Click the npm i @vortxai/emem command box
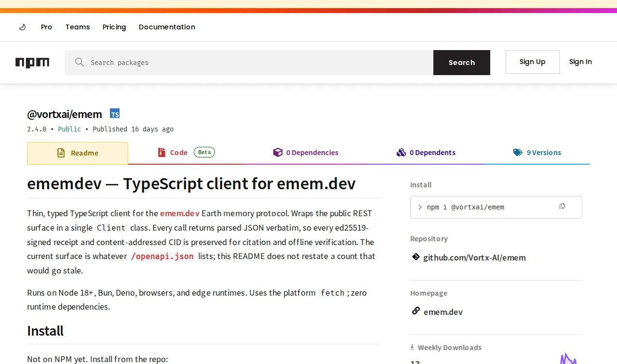This screenshot has height=364, width=617. click(x=496, y=207)
